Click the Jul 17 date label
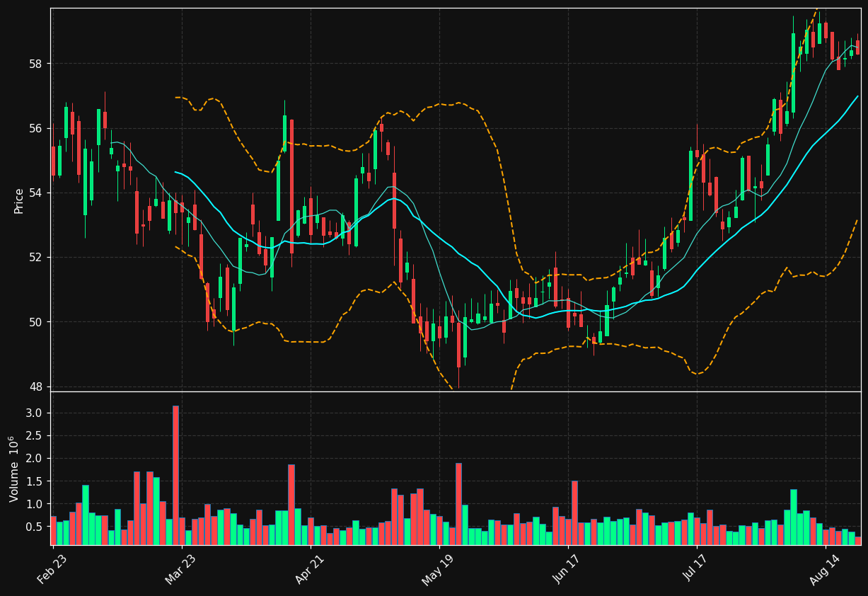This screenshot has width=868, height=596. 696,569
